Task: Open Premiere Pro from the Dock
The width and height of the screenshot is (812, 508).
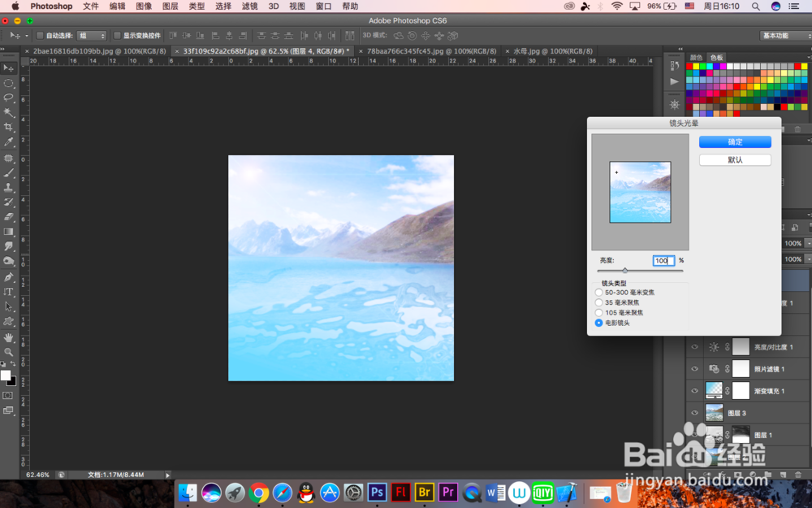Action: 448,492
